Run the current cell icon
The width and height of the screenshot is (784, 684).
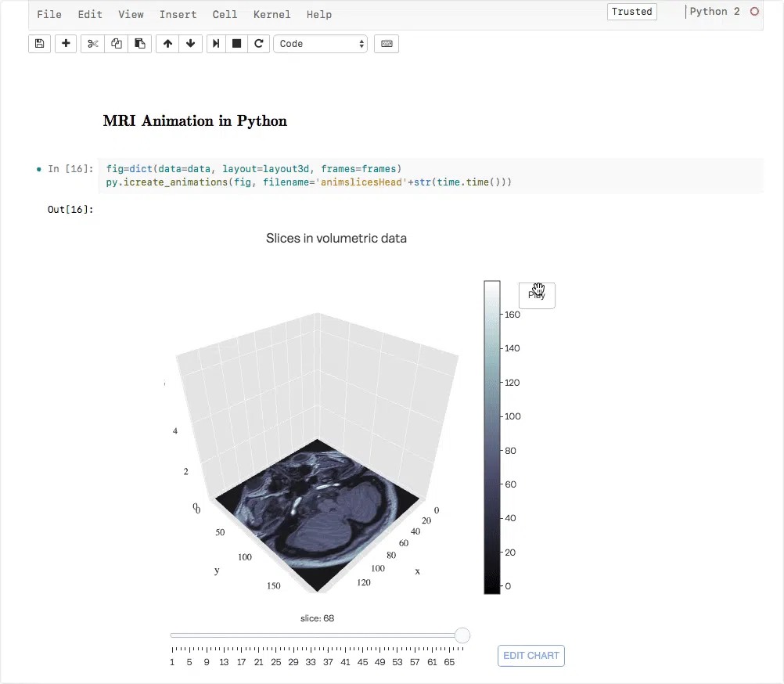click(x=216, y=44)
